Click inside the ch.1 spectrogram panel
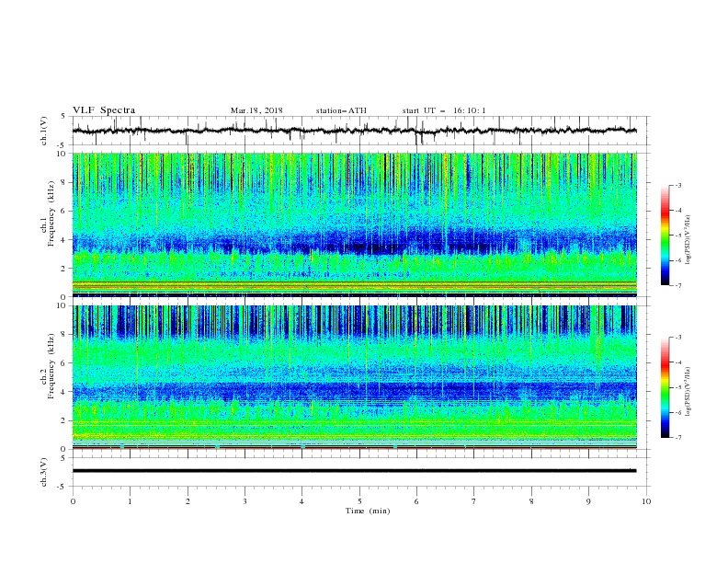 tap(355, 224)
